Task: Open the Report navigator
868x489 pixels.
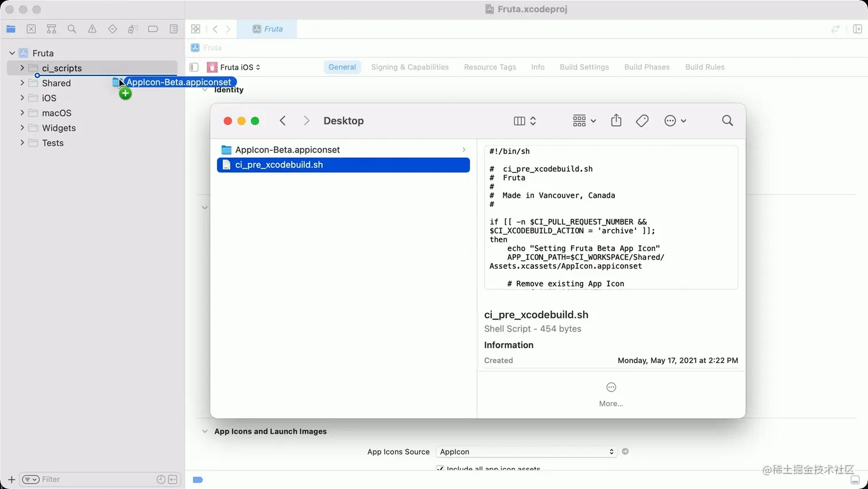Action: click(x=173, y=29)
